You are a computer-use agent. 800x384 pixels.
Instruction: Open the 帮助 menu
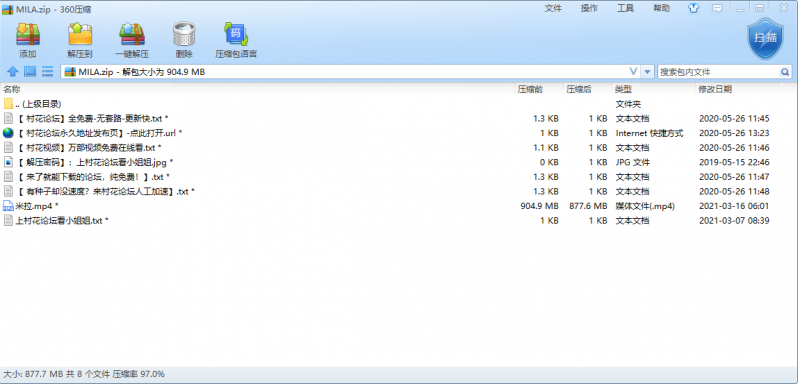pos(662,8)
